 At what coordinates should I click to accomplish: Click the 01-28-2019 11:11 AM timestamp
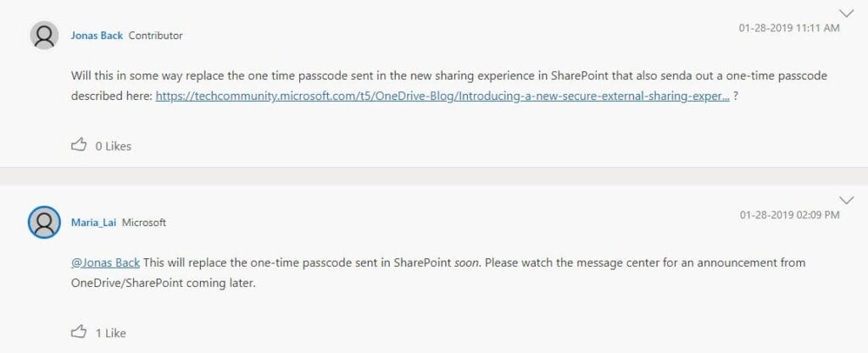coord(789,28)
